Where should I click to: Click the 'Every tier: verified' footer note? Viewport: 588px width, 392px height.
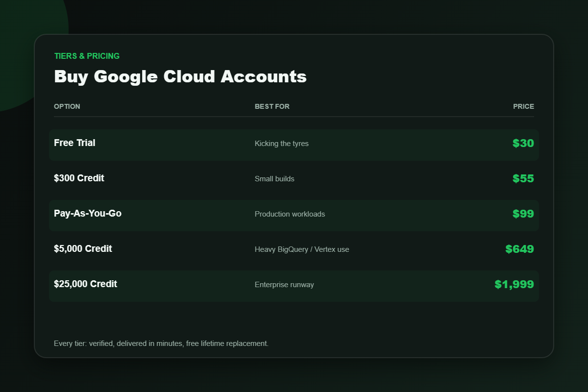[x=161, y=343]
